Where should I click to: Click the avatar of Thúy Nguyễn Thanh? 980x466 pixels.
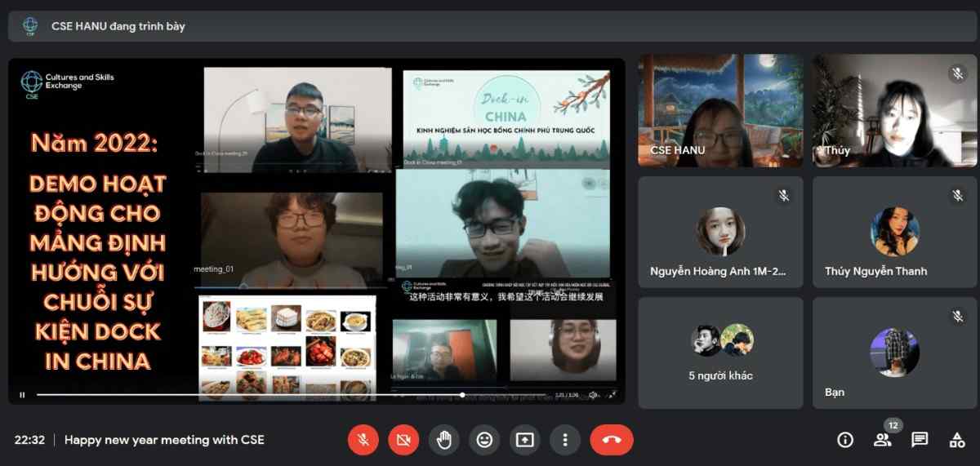pyautogui.click(x=894, y=231)
